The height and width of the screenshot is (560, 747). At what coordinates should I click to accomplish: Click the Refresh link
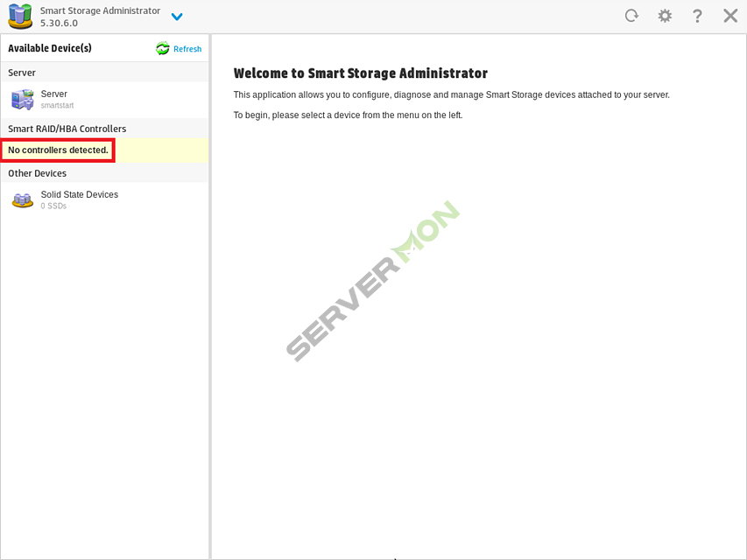pos(187,49)
